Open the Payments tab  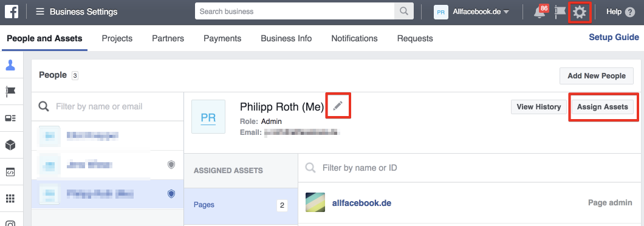(222, 38)
